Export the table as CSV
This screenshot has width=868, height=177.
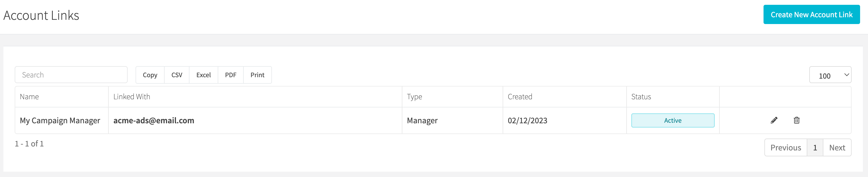click(x=176, y=75)
